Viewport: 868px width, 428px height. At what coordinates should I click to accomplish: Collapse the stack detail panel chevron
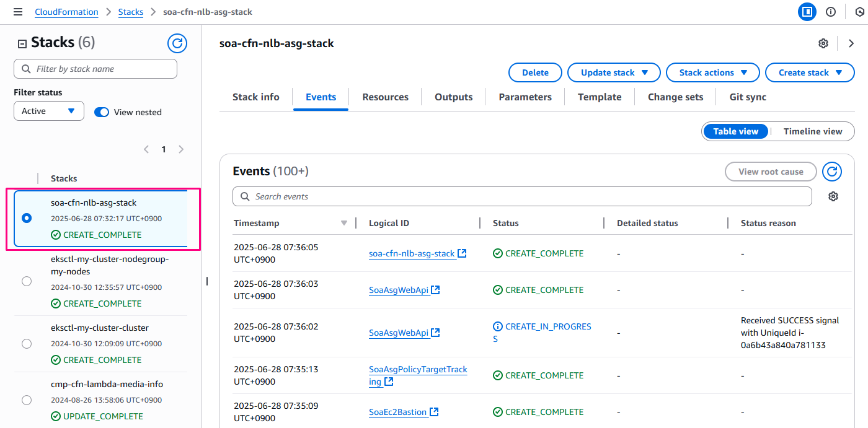tap(851, 43)
